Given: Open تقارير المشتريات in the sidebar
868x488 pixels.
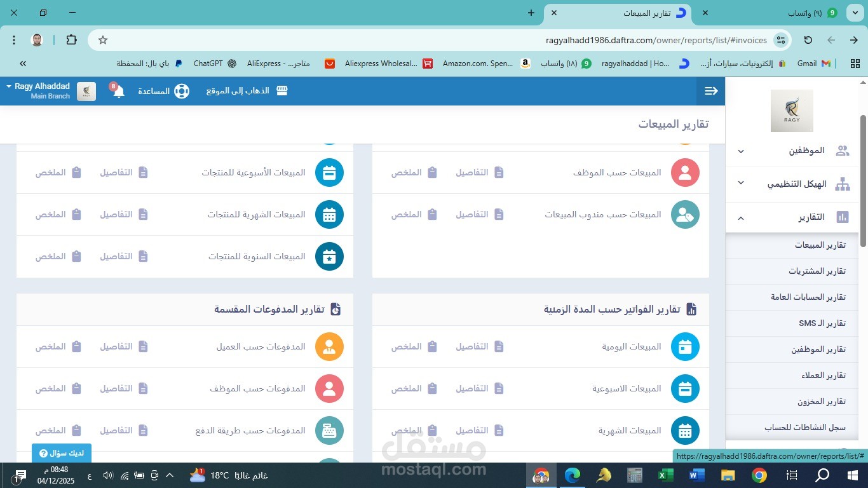Looking at the screenshot, I should point(817,271).
